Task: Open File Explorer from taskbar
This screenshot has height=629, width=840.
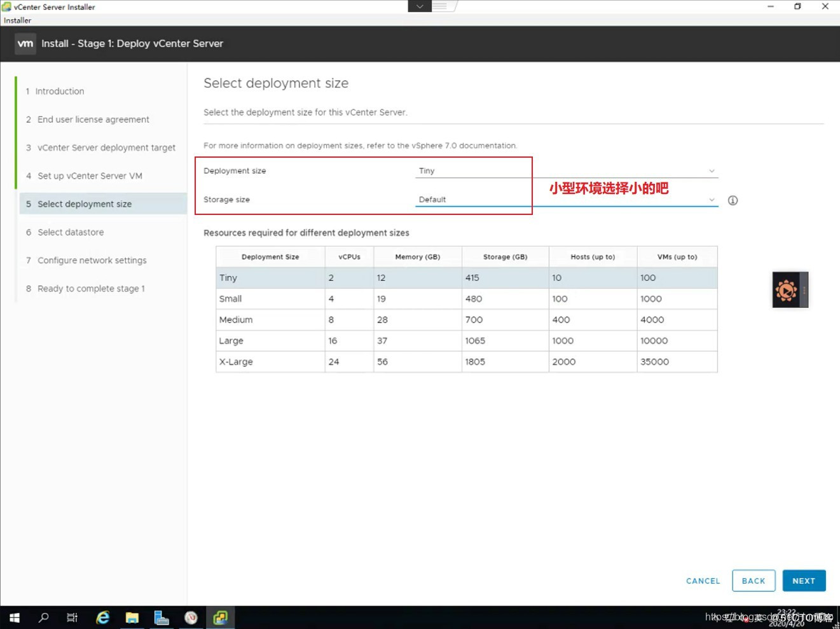Action: [x=132, y=618]
